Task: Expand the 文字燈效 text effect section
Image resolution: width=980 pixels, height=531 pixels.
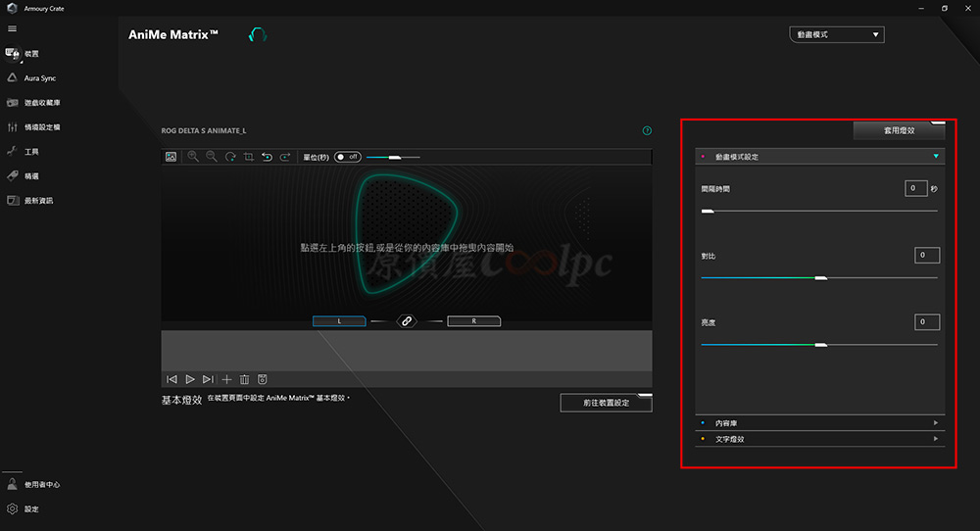Action: [x=820, y=439]
